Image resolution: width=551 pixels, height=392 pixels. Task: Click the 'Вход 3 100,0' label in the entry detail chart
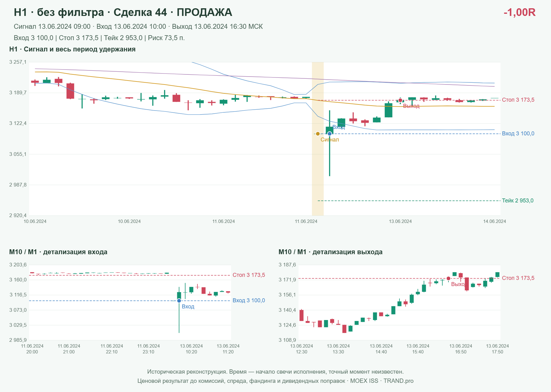point(249,300)
